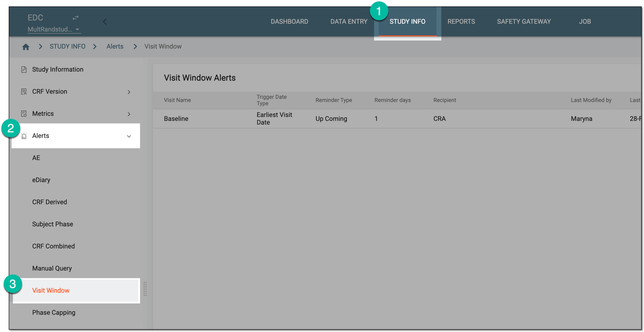Collapse sidebar using the back chevron

105,22
